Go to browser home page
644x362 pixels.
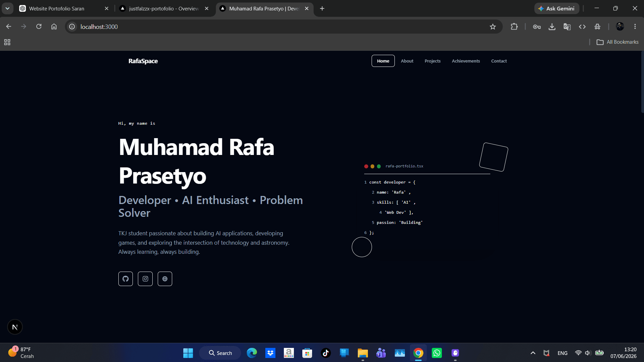54,27
